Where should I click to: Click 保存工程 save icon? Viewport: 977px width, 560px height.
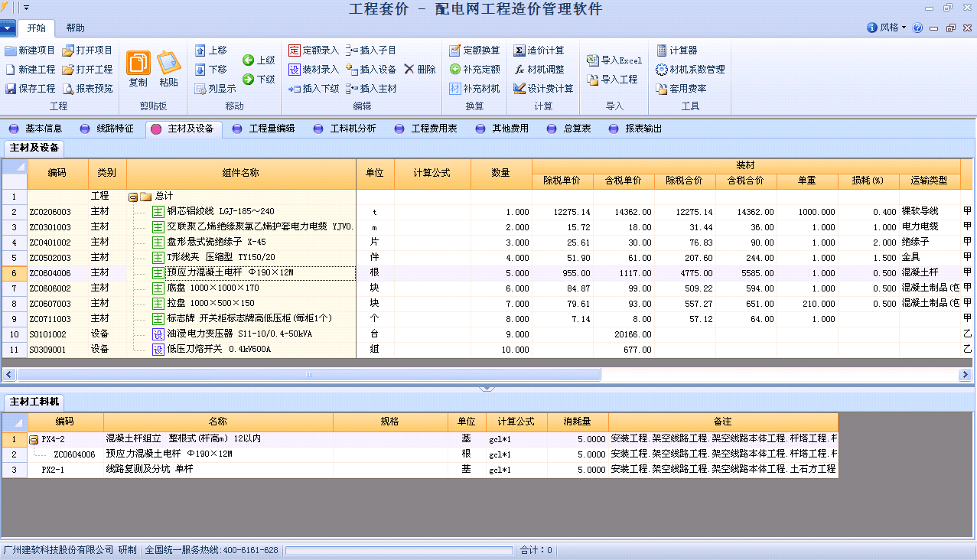pos(11,89)
